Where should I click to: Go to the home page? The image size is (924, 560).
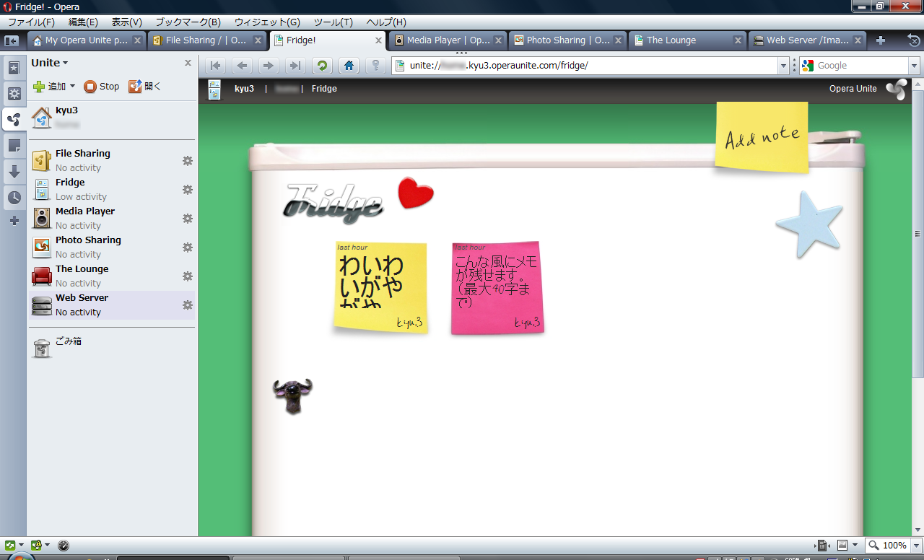tap(349, 66)
